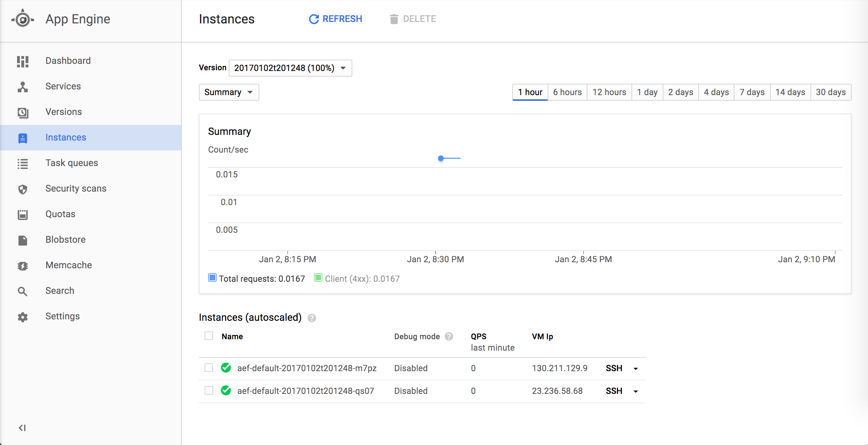Click the Security scans shield icon
The height and width of the screenshot is (445, 868).
pyautogui.click(x=23, y=189)
